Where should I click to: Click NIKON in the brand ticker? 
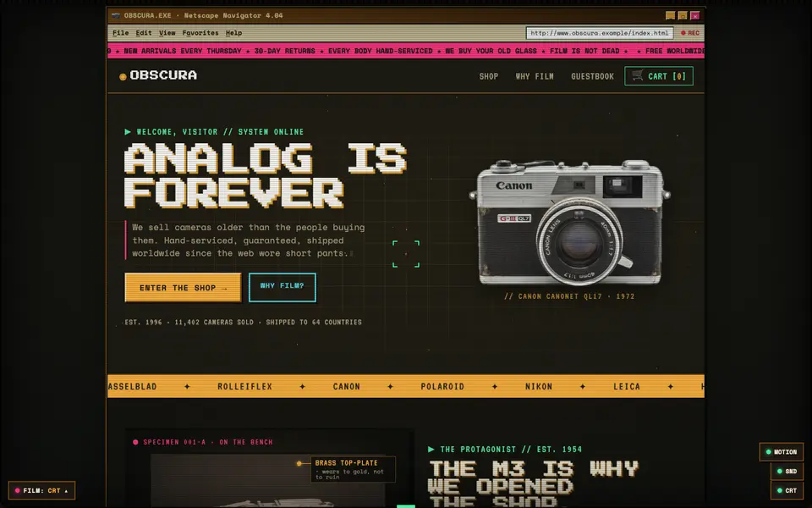539,387
